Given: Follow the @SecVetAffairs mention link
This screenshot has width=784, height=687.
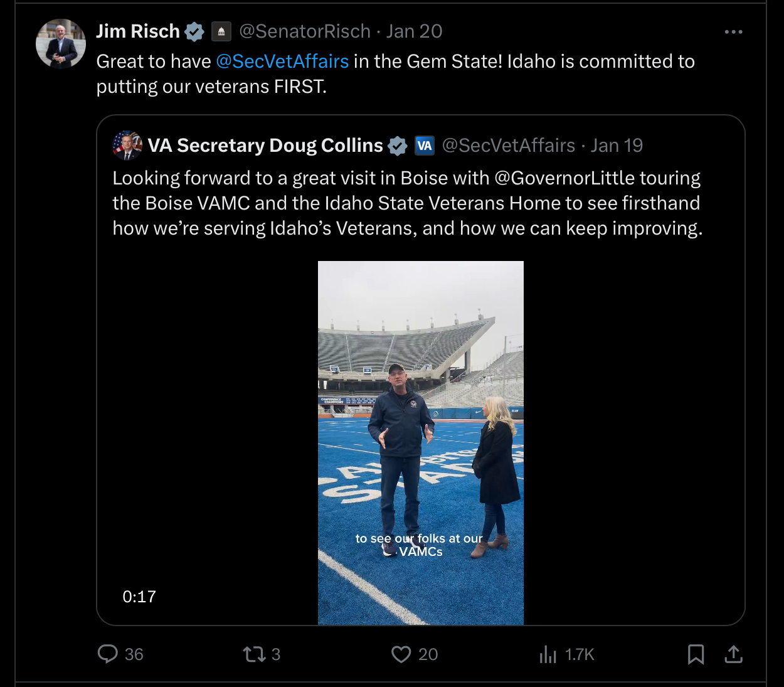Looking at the screenshot, I should [x=282, y=61].
